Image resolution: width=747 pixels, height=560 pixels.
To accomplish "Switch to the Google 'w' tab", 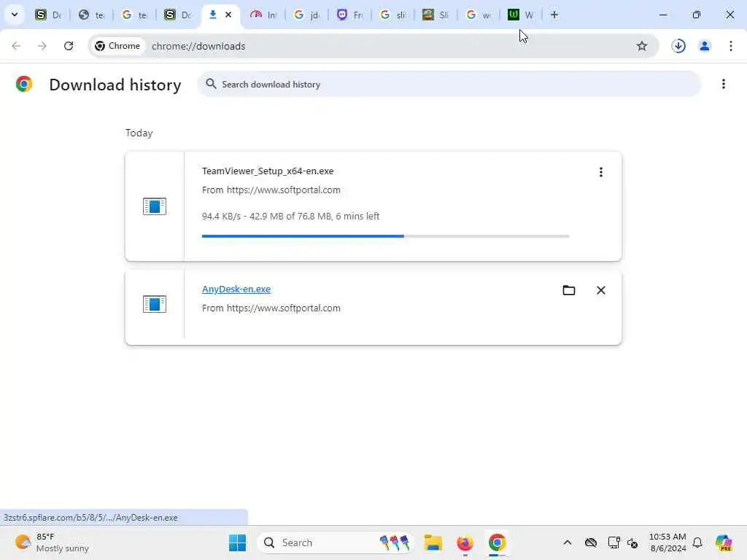I will 479,15.
